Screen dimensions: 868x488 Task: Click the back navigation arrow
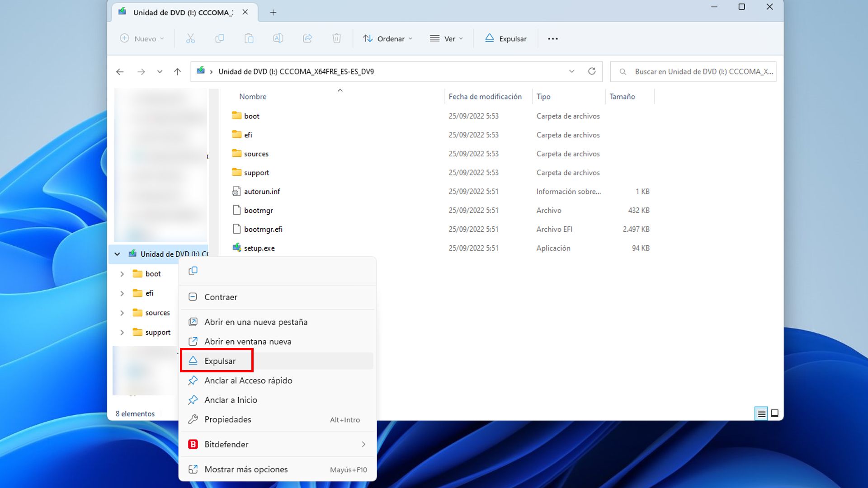pyautogui.click(x=119, y=71)
